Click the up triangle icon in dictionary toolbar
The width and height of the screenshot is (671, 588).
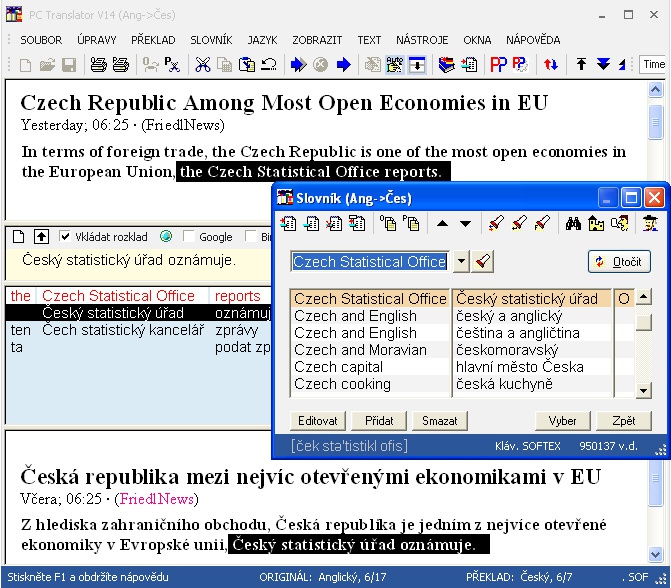click(x=443, y=224)
